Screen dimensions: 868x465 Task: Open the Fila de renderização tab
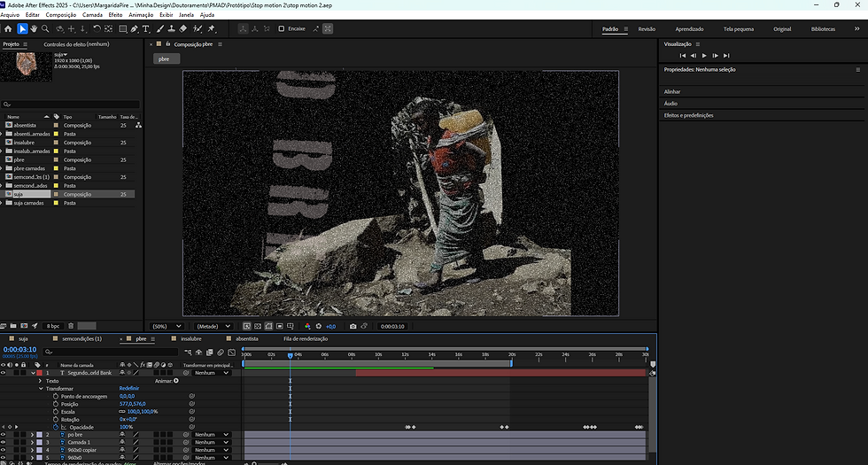coord(306,338)
